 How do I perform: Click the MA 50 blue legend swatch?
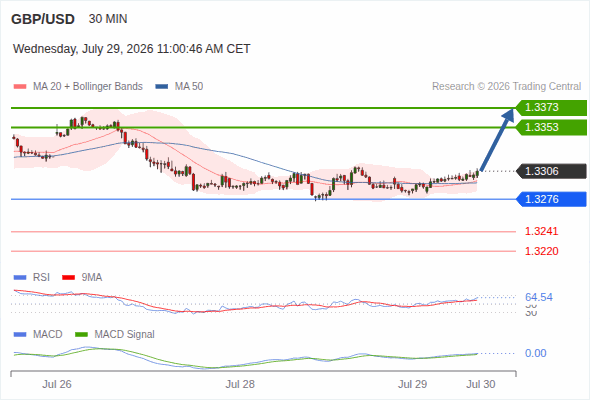(162, 87)
